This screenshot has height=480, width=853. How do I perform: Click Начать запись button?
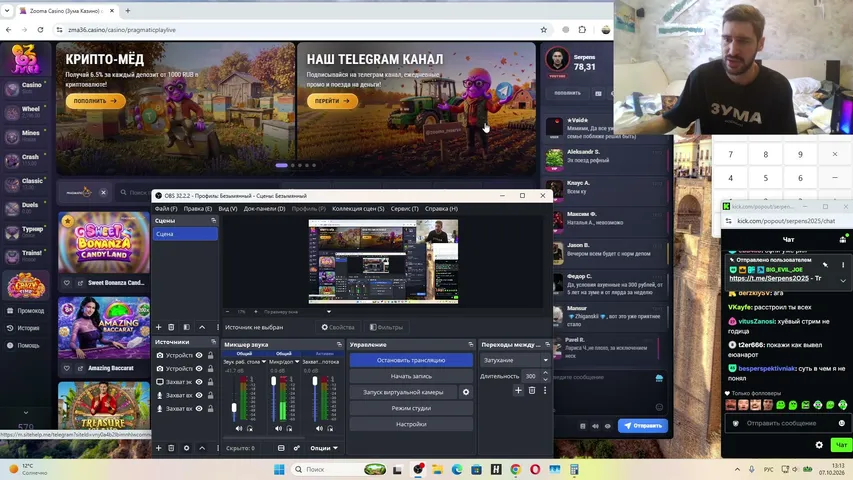[411, 376]
